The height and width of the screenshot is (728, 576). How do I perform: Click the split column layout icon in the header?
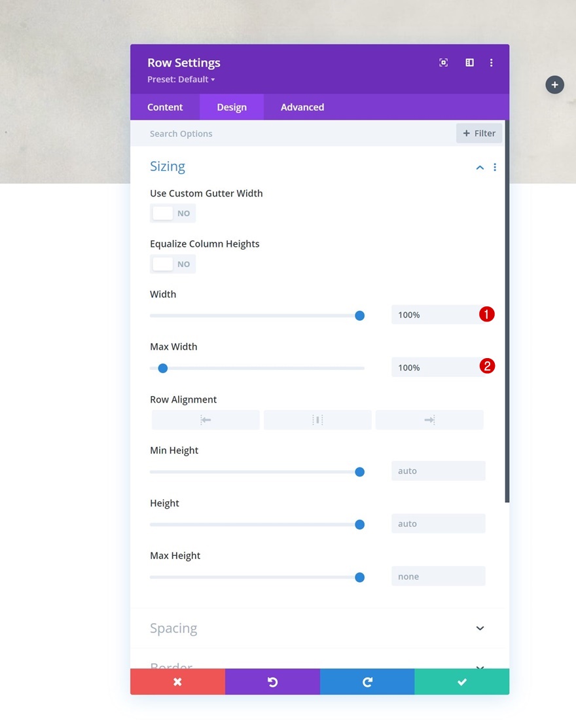click(469, 63)
